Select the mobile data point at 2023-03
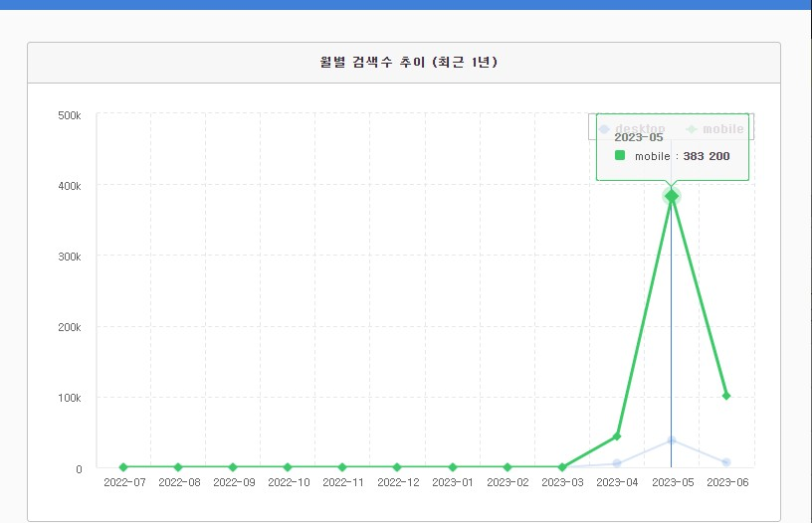Viewport: 812px width, 523px height. point(562,466)
